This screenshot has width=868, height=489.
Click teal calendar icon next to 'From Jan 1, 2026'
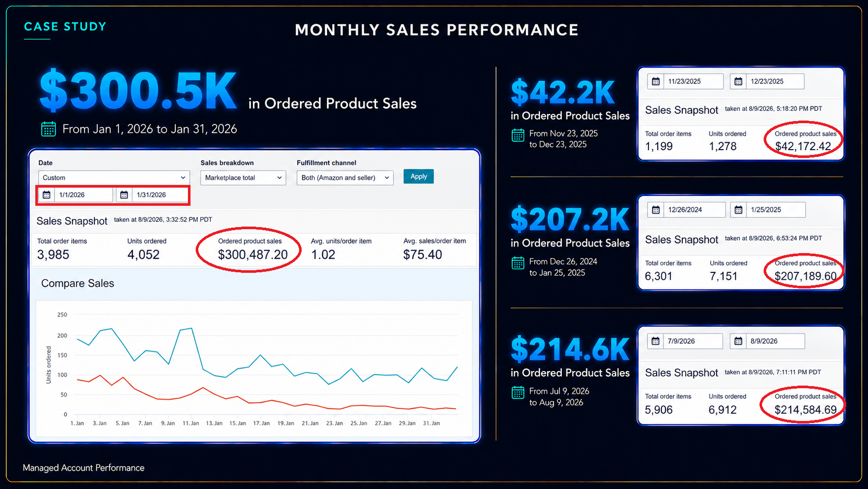(48, 129)
